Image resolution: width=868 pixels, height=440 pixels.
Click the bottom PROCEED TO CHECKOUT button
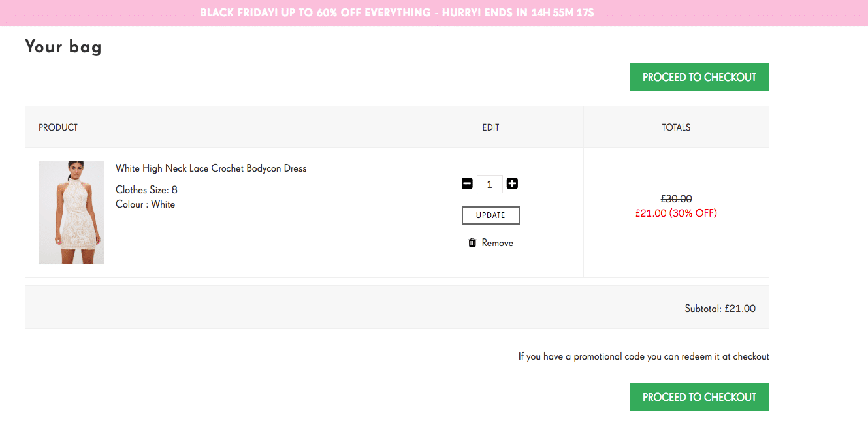tap(699, 396)
